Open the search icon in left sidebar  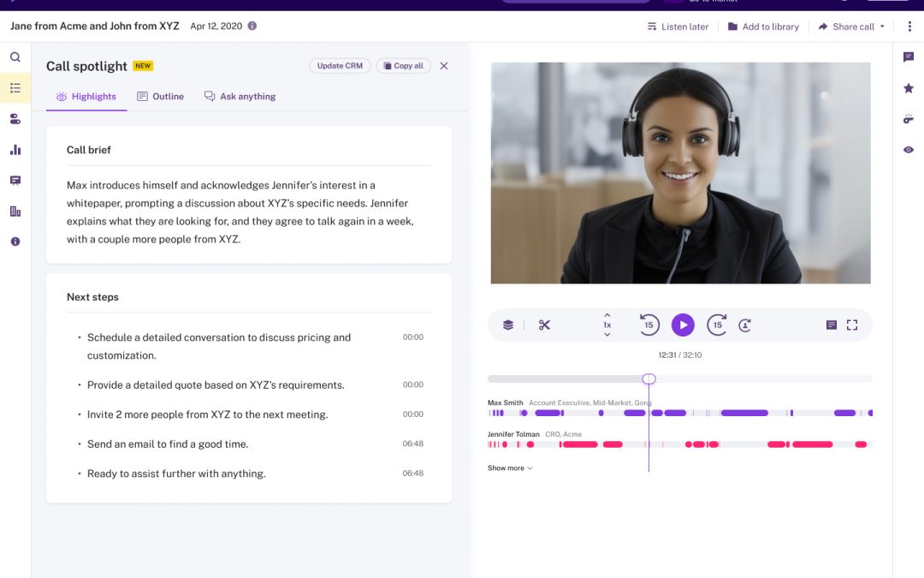click(x=15, y=57)
